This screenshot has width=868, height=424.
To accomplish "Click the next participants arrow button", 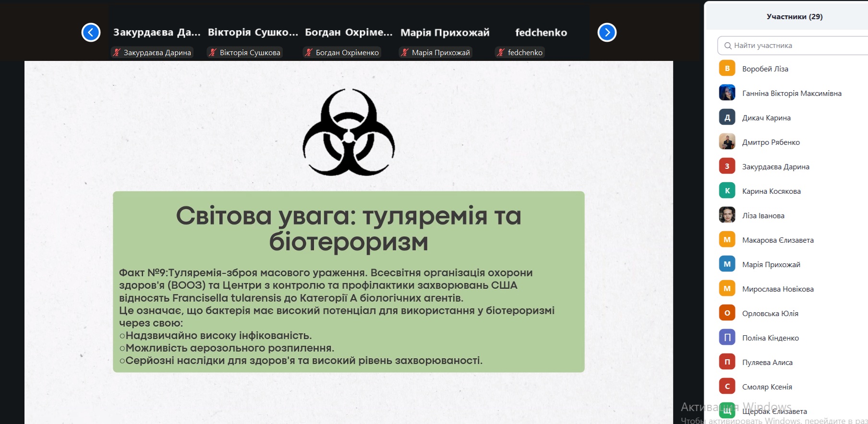I will [x=607, y=33].
